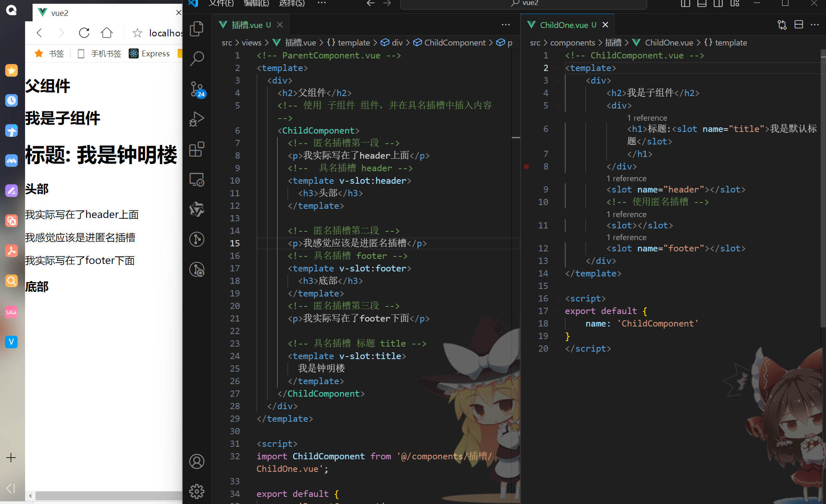Image resolution: width=826 pixels, height=504 pixels.
Task: Open Remote Explorer in activity bar
Action: pyautogui.click(x=197, y=180)
